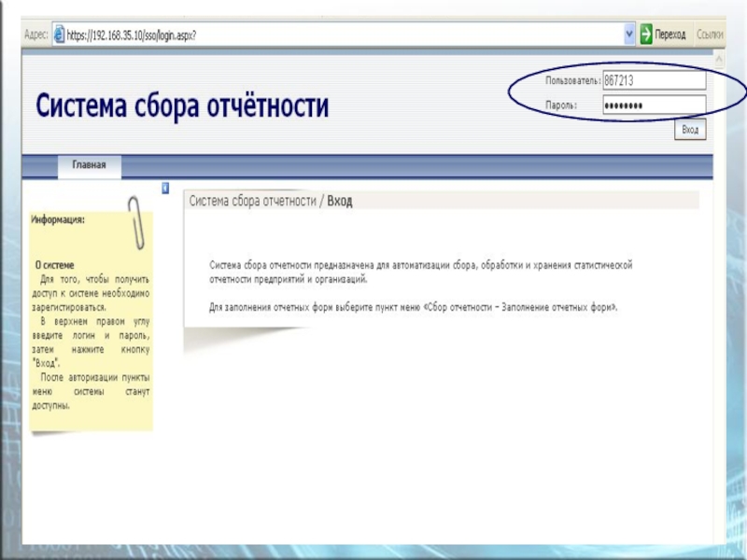Click the bold Вход breadcrumb item
Screen dimensions: 747x560
[340, 201]
